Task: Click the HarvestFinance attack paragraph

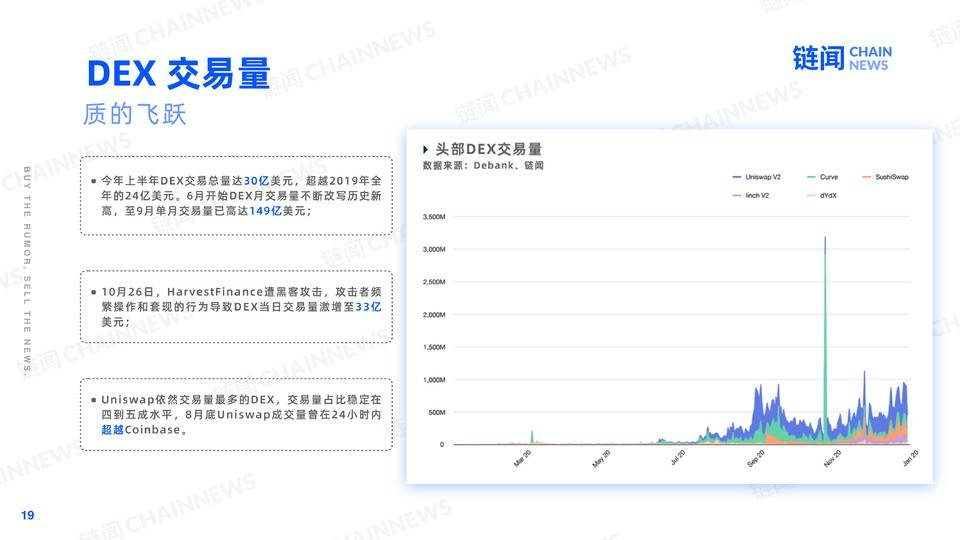Action: point(241,307)
